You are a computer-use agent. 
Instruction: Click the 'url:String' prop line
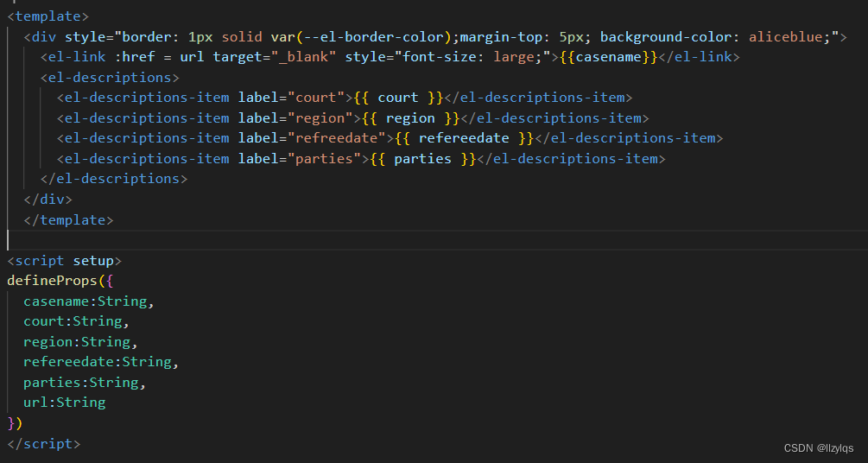pyautogui.click(x=64, y=402)
